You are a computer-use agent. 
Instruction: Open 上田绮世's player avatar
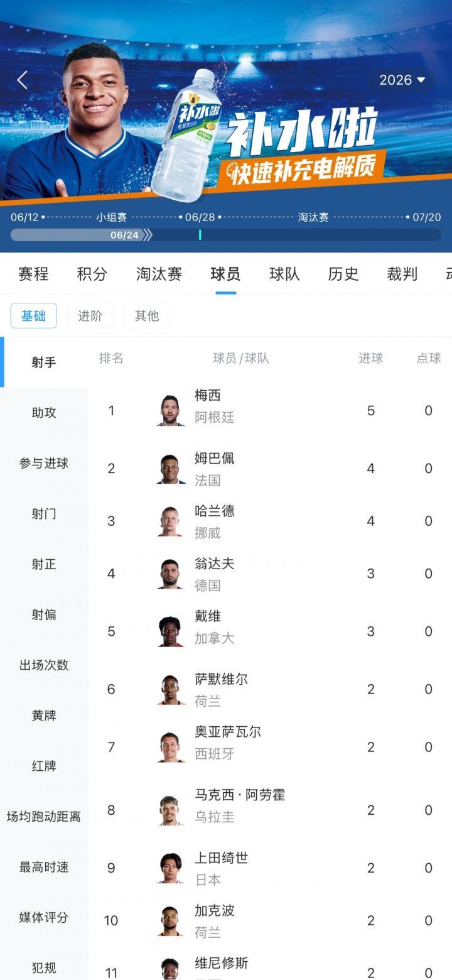coord(170,868)
